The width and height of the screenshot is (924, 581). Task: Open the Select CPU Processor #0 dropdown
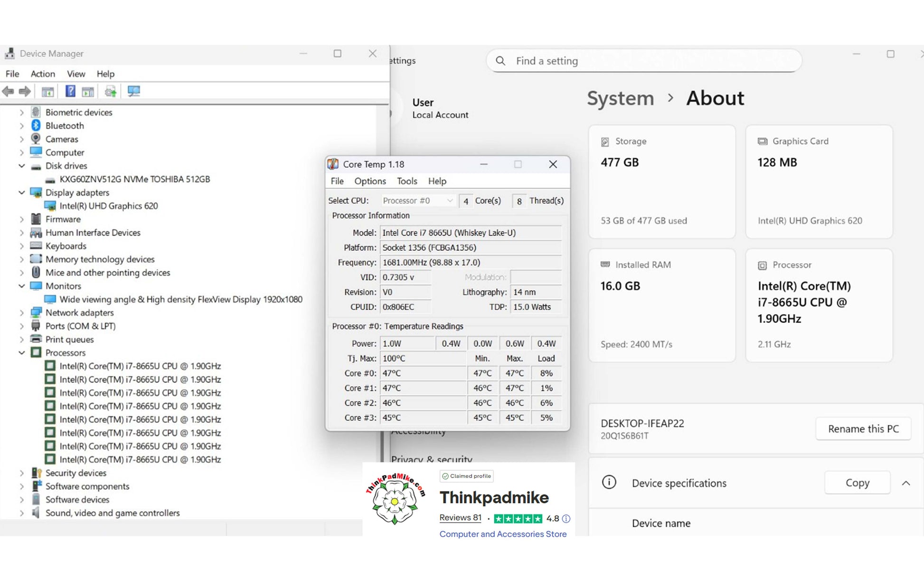tap(418, 200)
